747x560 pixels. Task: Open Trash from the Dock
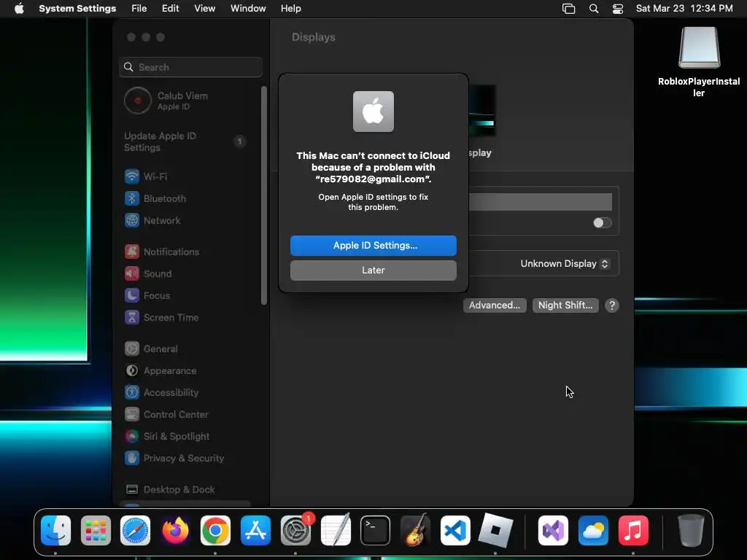tap(691, 531)
